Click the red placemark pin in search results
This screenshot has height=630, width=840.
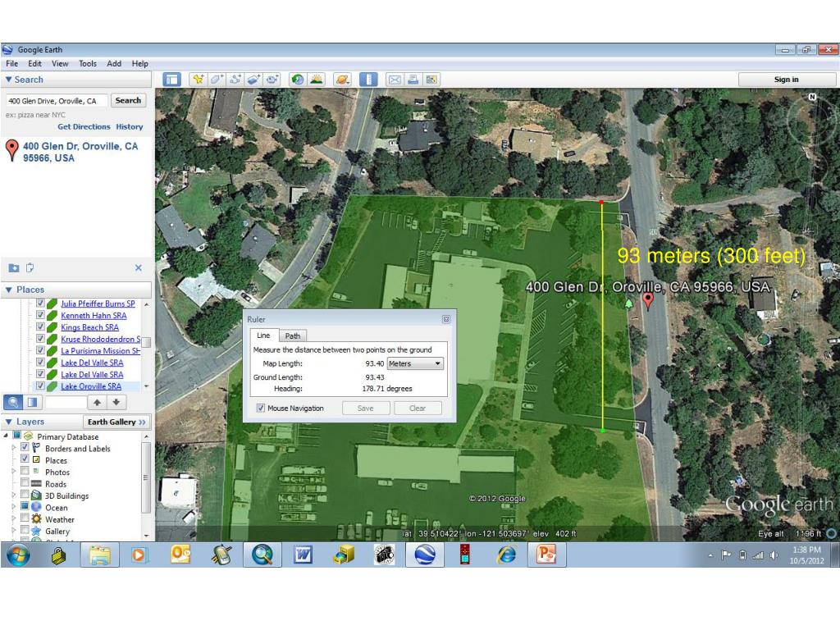coord(11,150)
